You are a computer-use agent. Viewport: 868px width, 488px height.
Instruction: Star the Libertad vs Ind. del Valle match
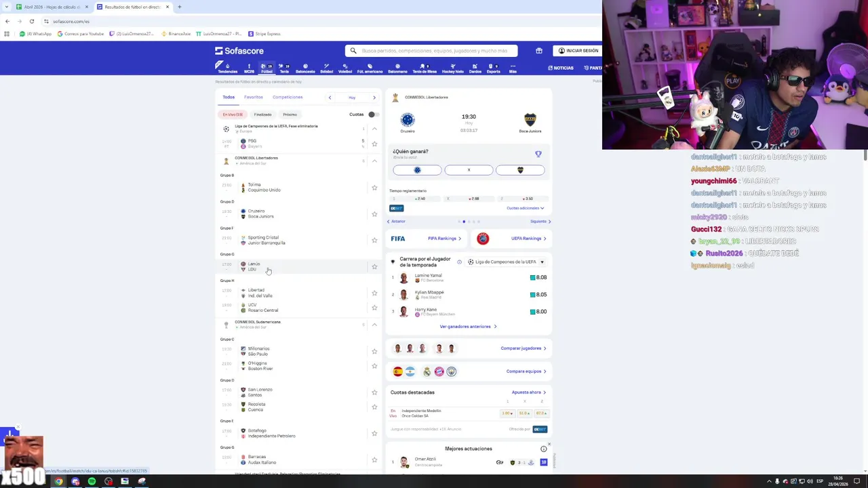pyautogui.click(x=374, y=293)
